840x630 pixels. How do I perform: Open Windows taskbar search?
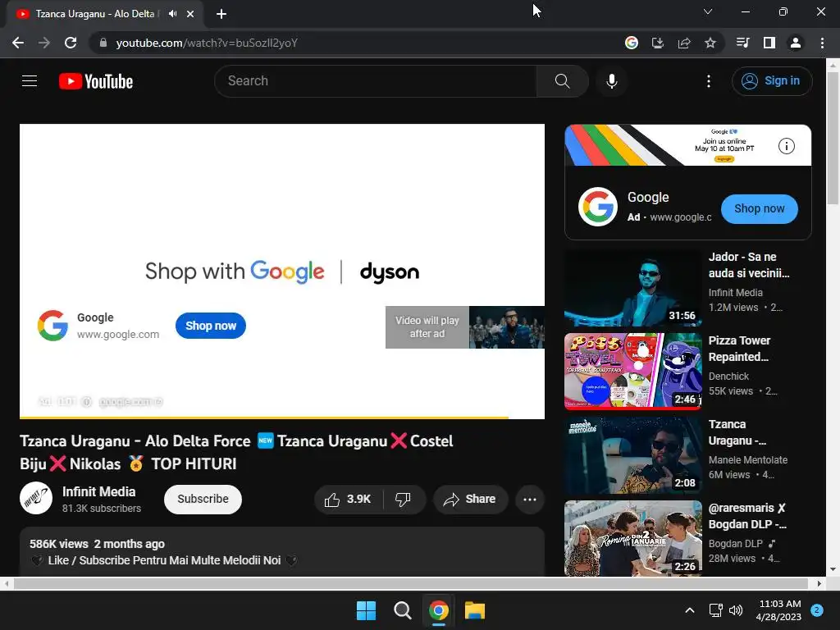click(402, 610)
